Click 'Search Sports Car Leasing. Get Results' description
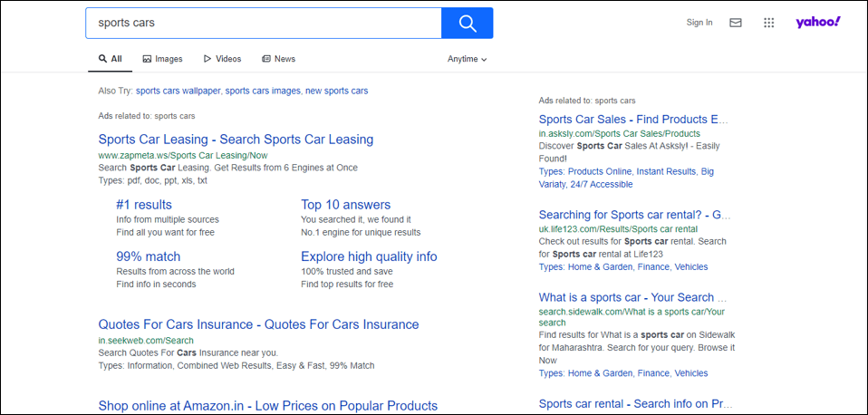 [228, 168]
